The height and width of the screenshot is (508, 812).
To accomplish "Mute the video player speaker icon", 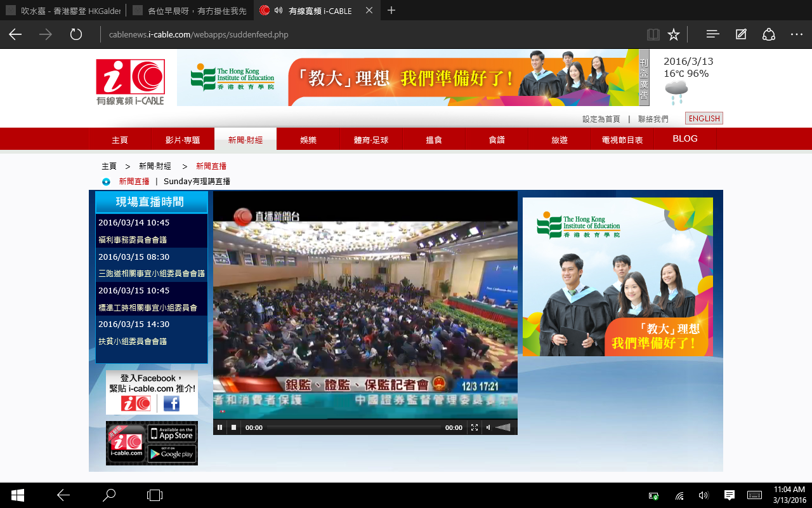I will point(488,427).
